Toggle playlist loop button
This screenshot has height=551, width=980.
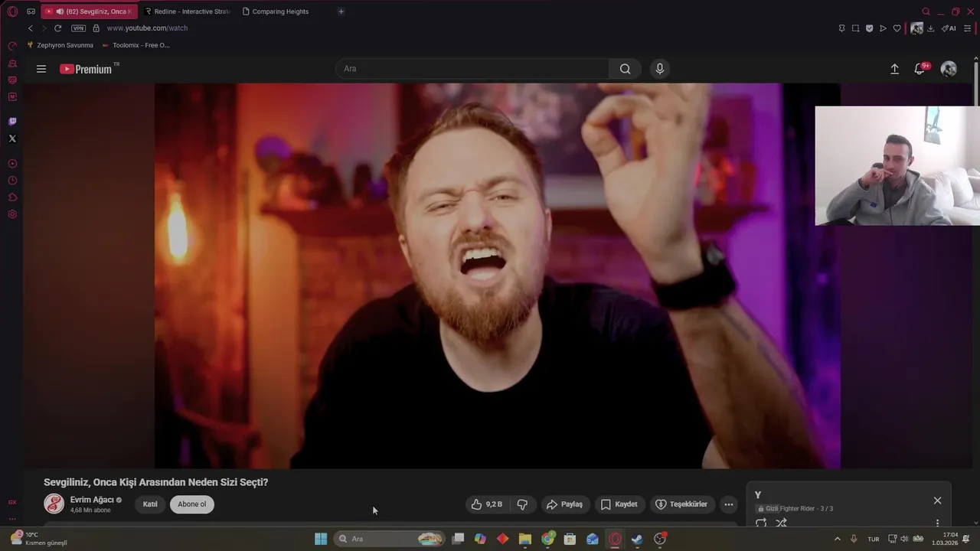(761, 523)
